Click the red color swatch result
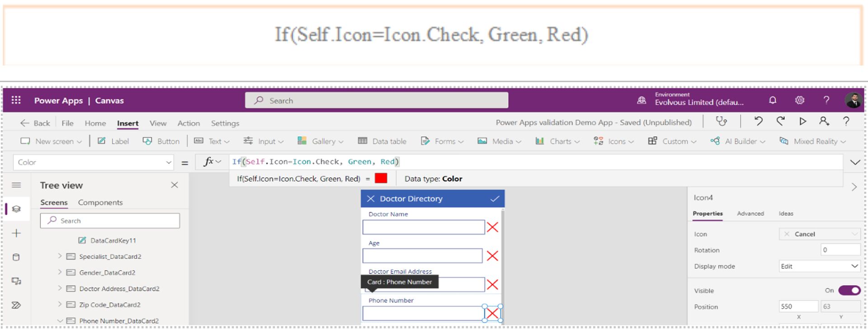 click(x=381, y=179)
